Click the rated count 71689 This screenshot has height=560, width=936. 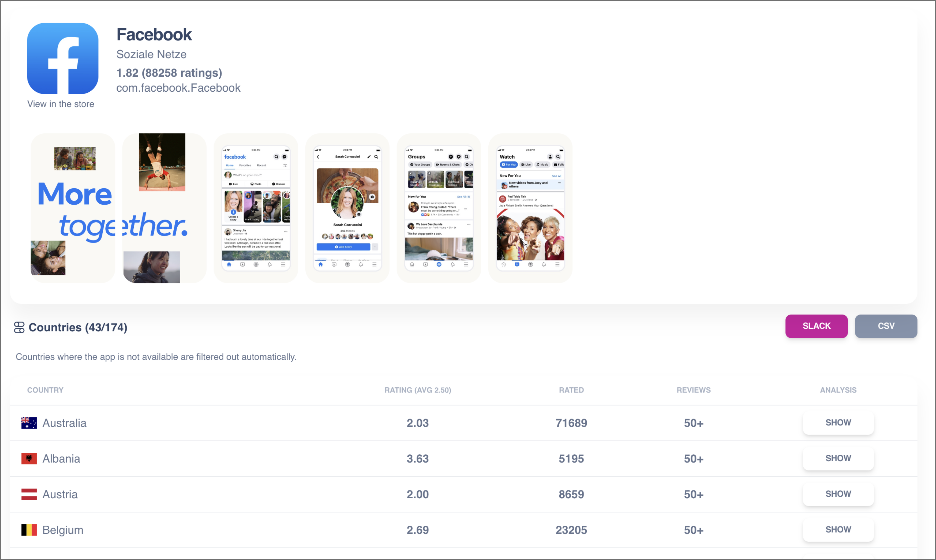(x=571, y=423)
